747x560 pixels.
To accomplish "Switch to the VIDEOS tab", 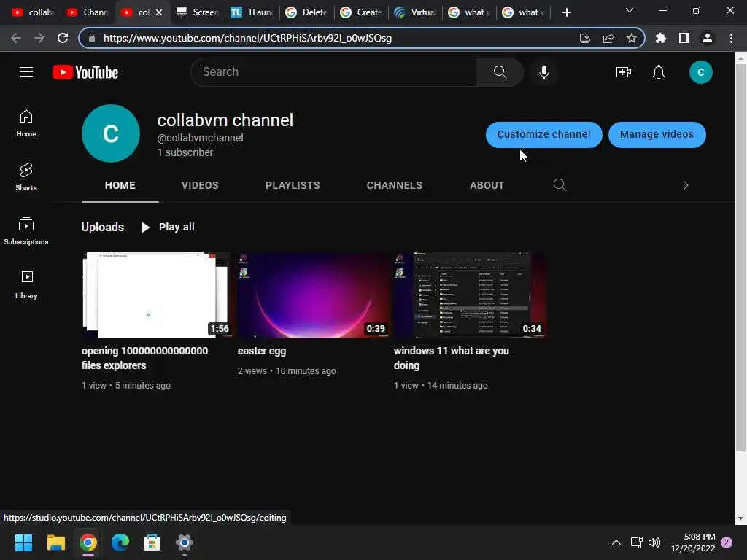I will coord(200,185).
